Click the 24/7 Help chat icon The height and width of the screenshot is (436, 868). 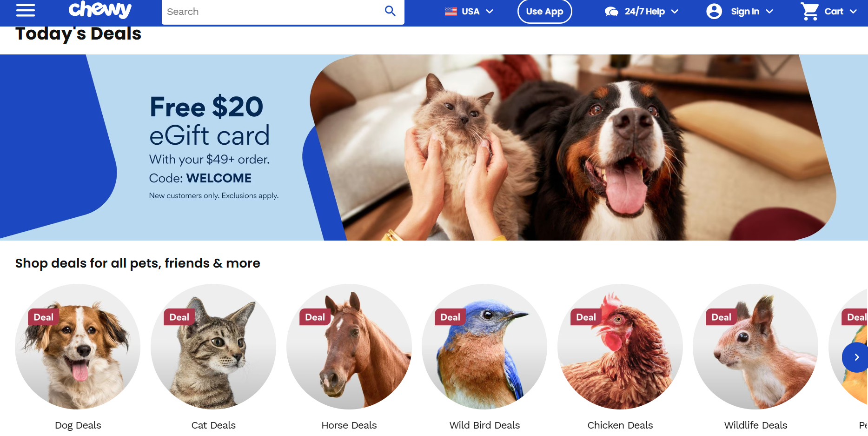(x=611, y=12)
